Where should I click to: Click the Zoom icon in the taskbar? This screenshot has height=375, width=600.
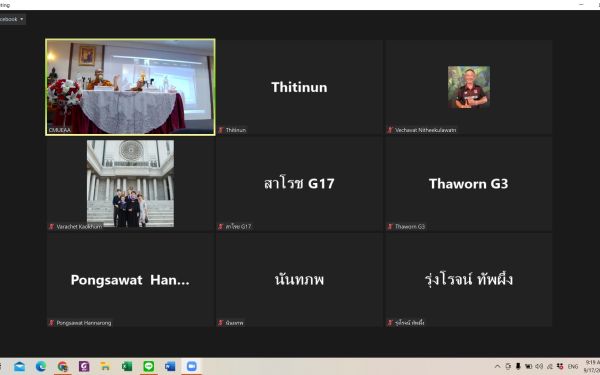tap(191, 367)
